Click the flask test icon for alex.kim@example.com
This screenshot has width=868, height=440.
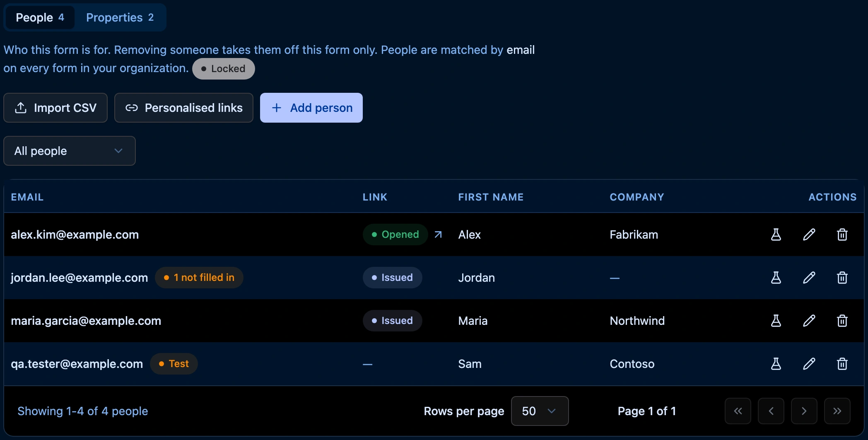pos(776,235)
